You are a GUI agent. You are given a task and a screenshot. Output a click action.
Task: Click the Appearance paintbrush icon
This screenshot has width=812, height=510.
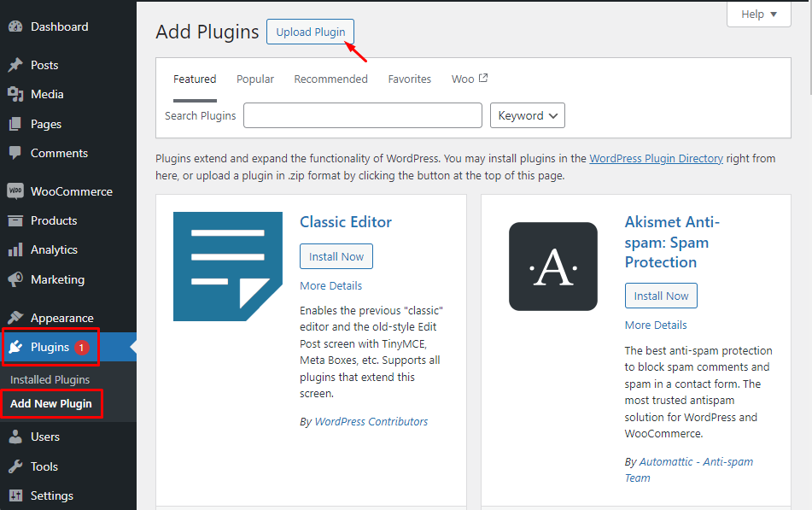point(15,317)
